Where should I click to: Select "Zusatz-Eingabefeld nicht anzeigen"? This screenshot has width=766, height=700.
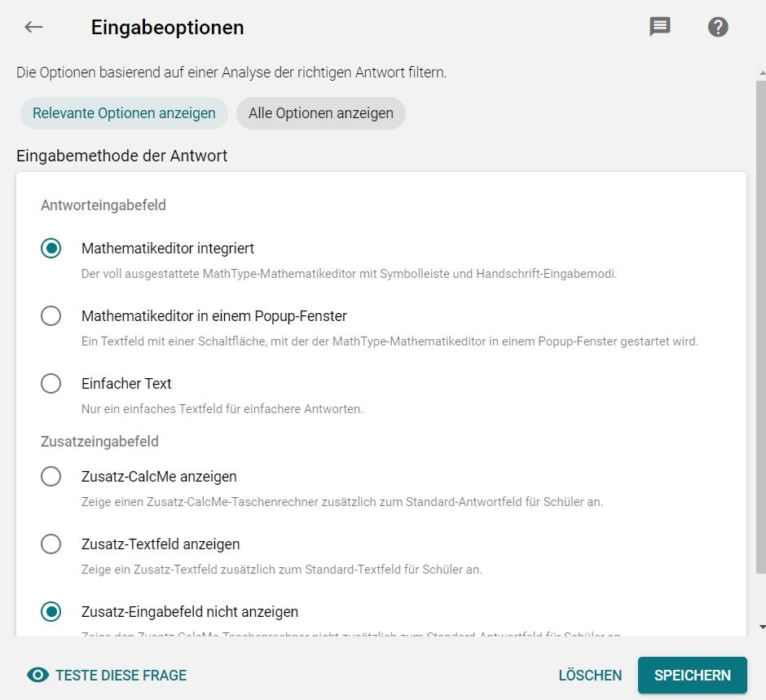(51, 612)
